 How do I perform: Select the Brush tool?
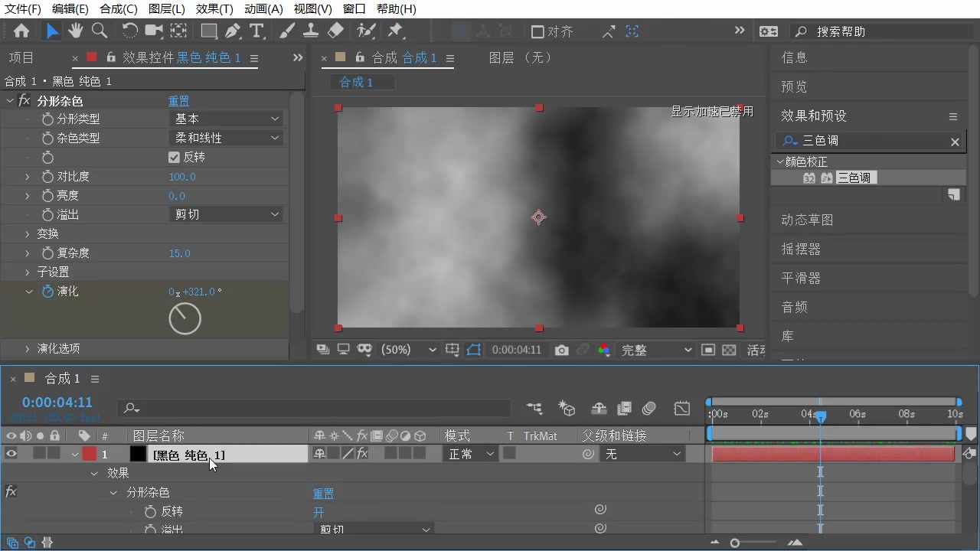(x=287, y=31)
